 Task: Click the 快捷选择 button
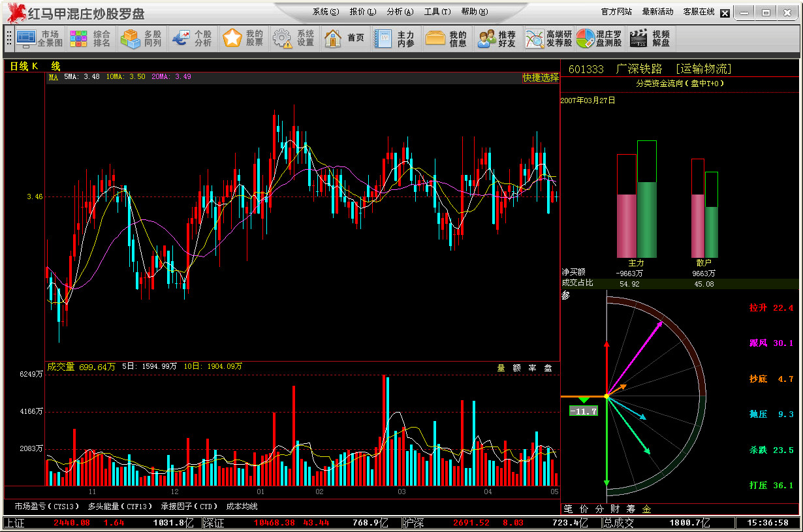pos(541,77)
